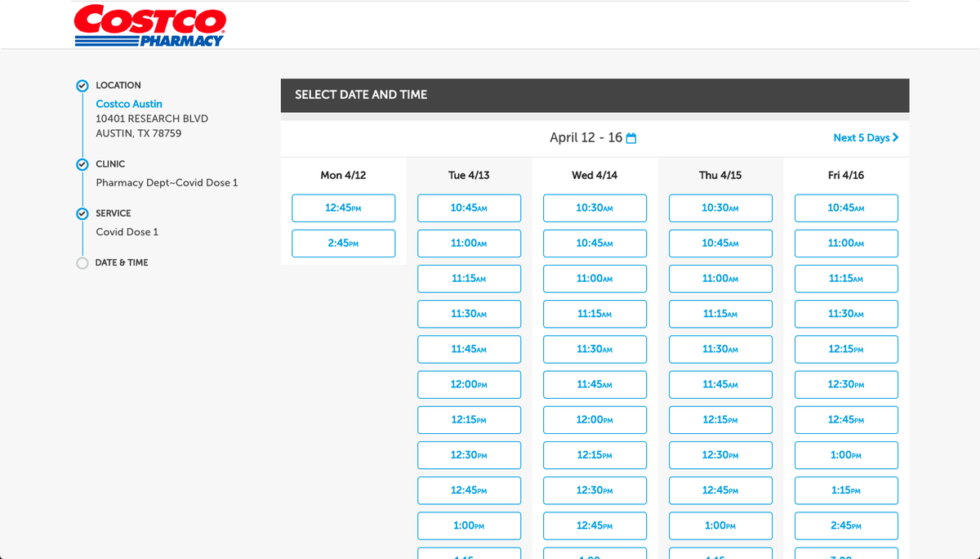Choose Friday 4/16 11:30AM slot
The image size is (980, 559).
click(x=846, y=314)
